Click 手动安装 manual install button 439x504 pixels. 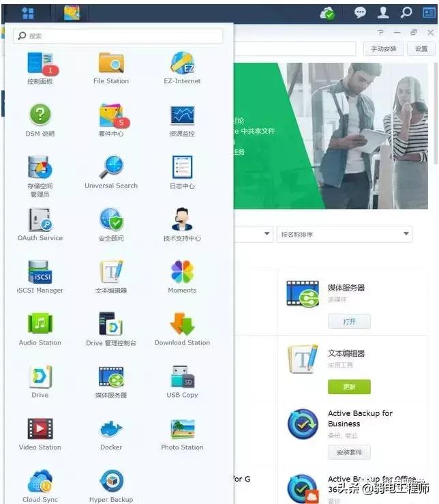pyautogui.click(x=383, y=49)
